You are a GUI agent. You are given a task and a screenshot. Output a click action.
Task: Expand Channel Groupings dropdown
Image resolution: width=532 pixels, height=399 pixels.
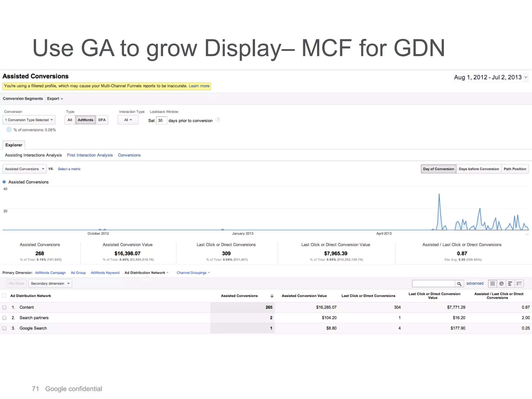193,273
